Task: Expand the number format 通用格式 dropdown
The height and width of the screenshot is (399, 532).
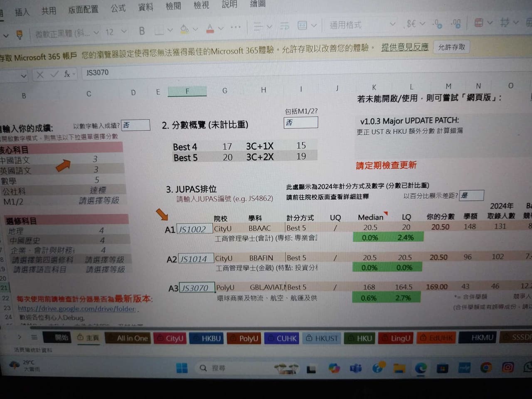Action: pos(392,24)
